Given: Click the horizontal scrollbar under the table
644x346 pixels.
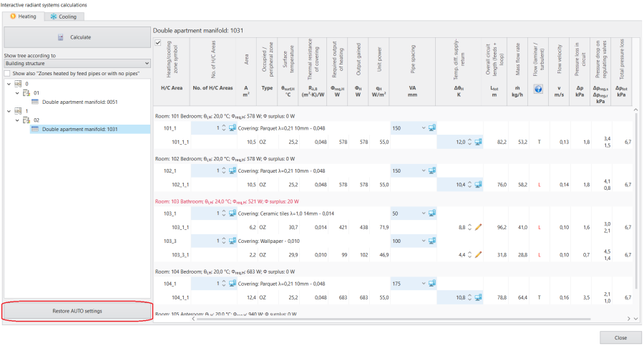Looking at the screenshot, I should pos(394,319).
